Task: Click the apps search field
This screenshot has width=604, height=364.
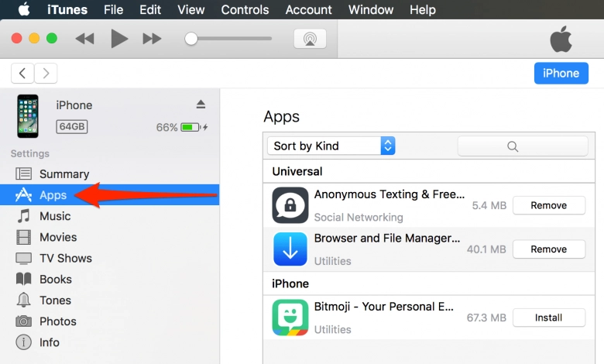Action: point(523,146)
